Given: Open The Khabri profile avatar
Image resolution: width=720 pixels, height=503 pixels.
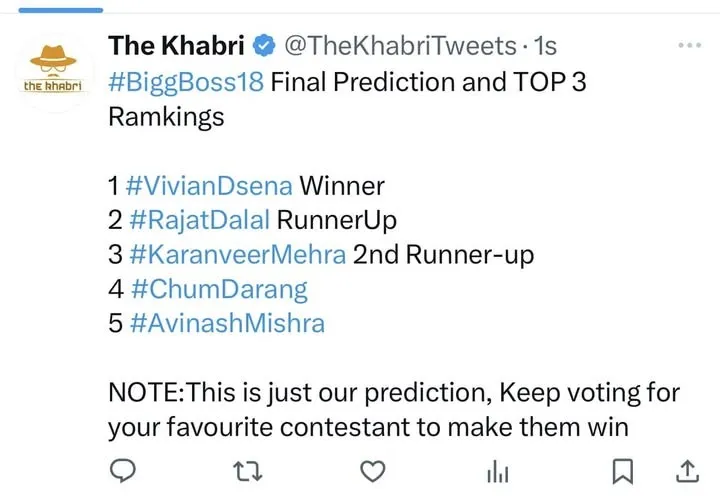Looking at the screenshot, I should point(54,73).
